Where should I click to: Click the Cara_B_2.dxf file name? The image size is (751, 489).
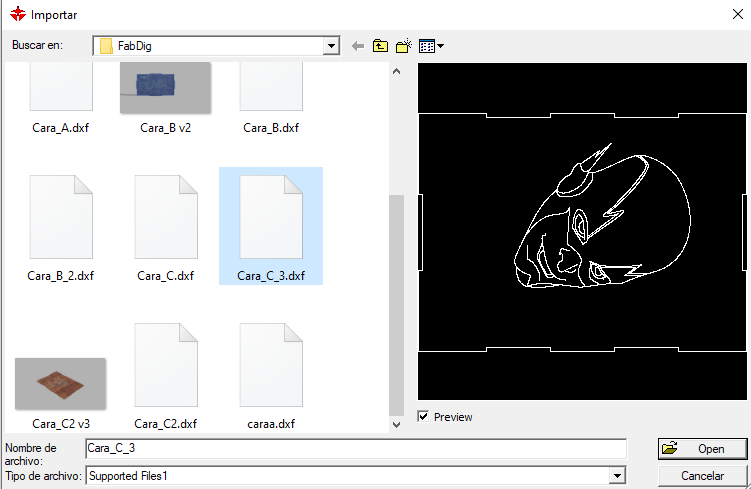coord(60,276)
